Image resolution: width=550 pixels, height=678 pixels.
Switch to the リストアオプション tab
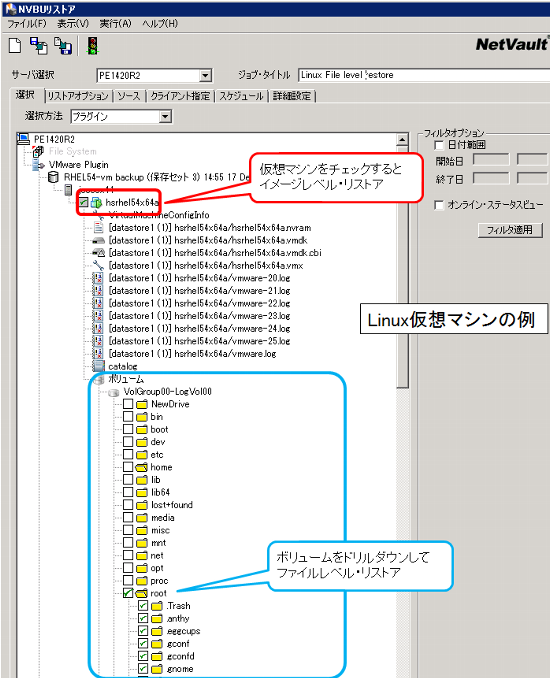pos(78,96)
